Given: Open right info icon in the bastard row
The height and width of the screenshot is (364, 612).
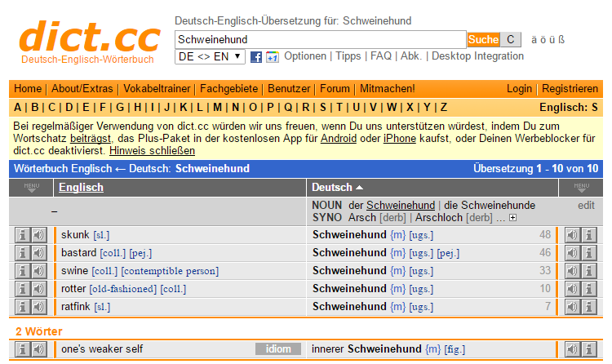Looking at the screenshot, I should [x=589, y=253].
